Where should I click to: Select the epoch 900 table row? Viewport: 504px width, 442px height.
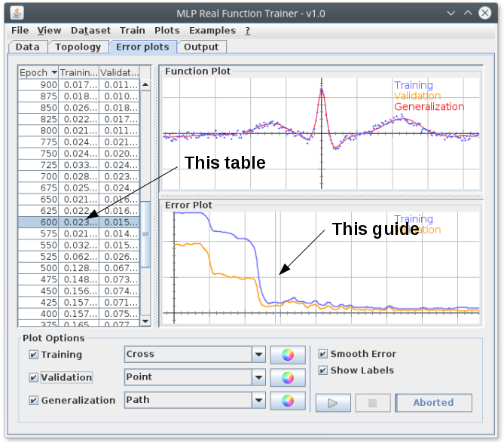(79, 85)
